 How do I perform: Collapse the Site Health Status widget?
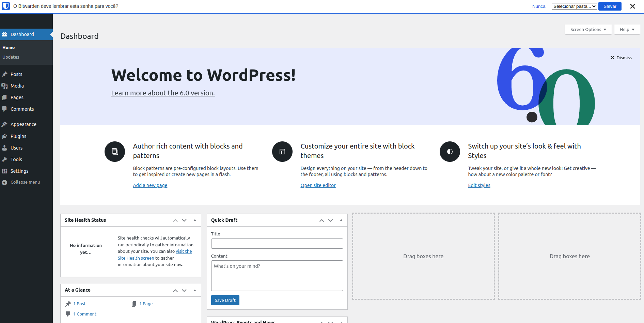pyautogui.click(x=195, y=220)
